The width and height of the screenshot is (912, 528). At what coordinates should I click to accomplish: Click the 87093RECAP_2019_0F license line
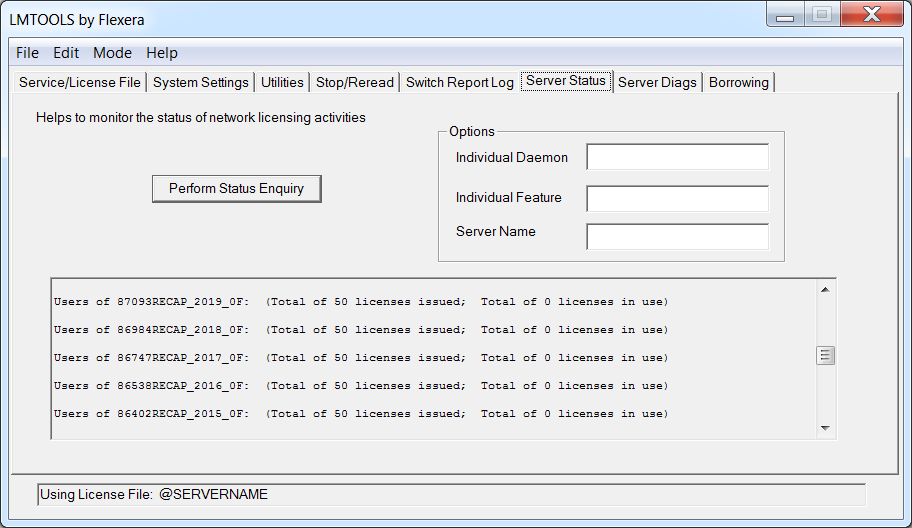click(x=361, y=302)
